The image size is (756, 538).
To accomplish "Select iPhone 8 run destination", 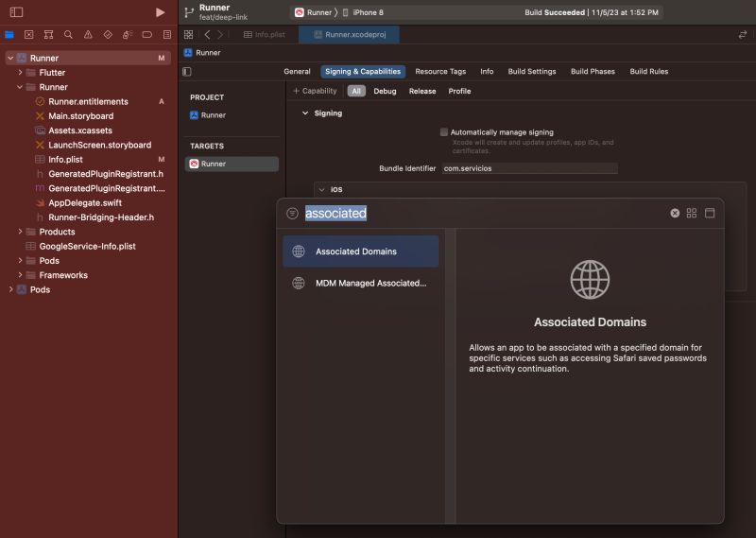I will pyautogui.click(x=364, y=12).
